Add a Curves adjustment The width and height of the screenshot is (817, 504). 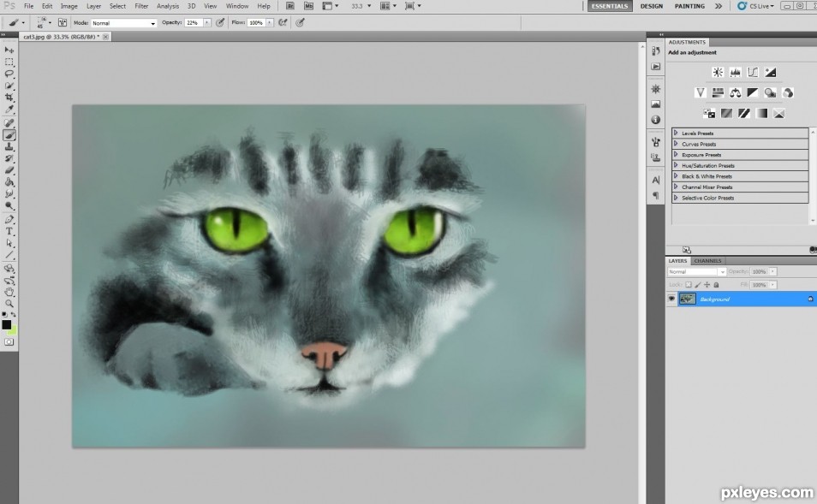(x=753, y=73)
